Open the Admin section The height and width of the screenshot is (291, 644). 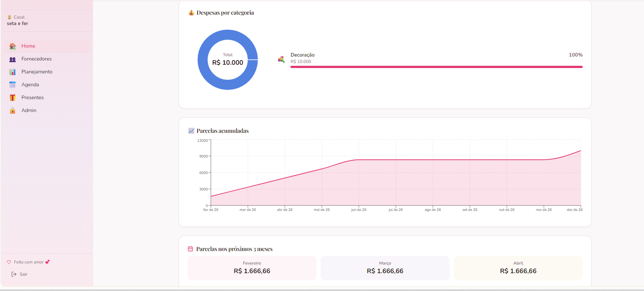click(47, 110)
